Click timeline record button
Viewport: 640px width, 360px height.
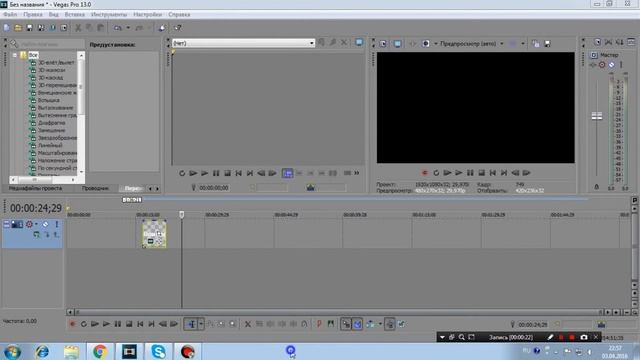[72, 324]
